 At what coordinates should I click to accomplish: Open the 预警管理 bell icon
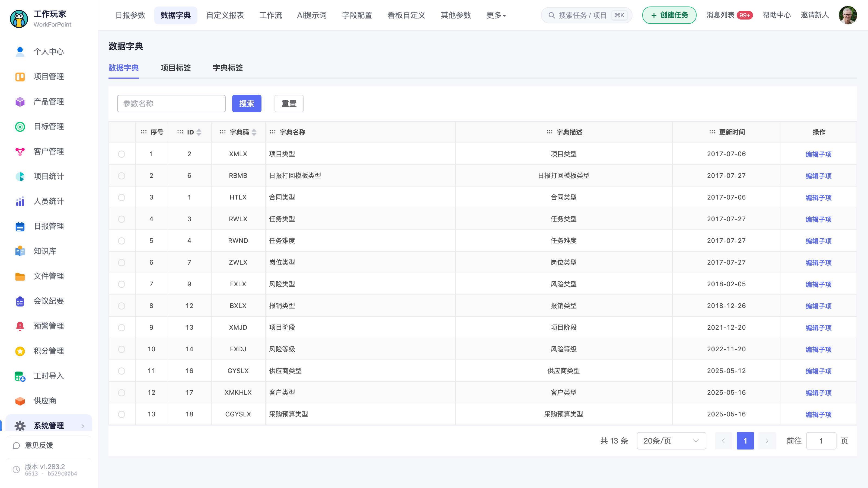point(20,326)
